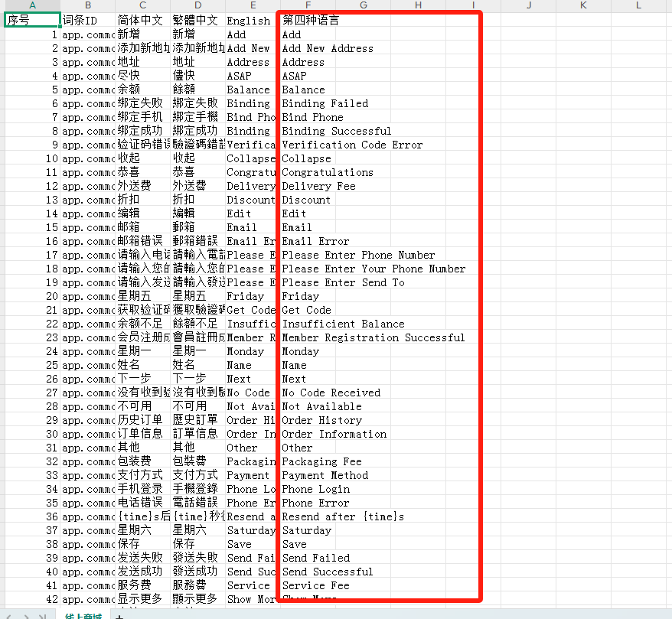
Task: Add a new sheet with plus button
Action: [119, 617]
